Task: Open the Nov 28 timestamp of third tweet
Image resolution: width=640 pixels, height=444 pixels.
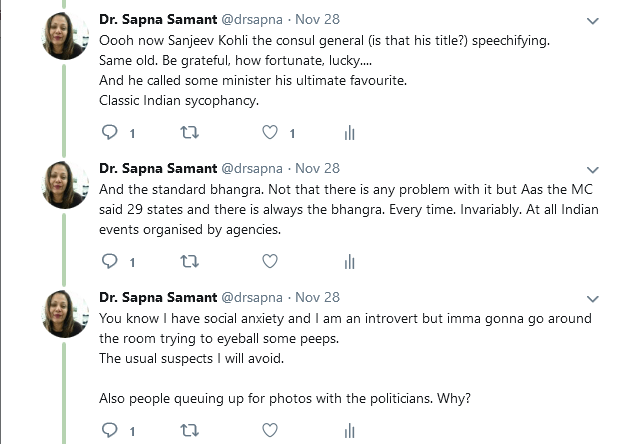Action: tap(318, 297)
